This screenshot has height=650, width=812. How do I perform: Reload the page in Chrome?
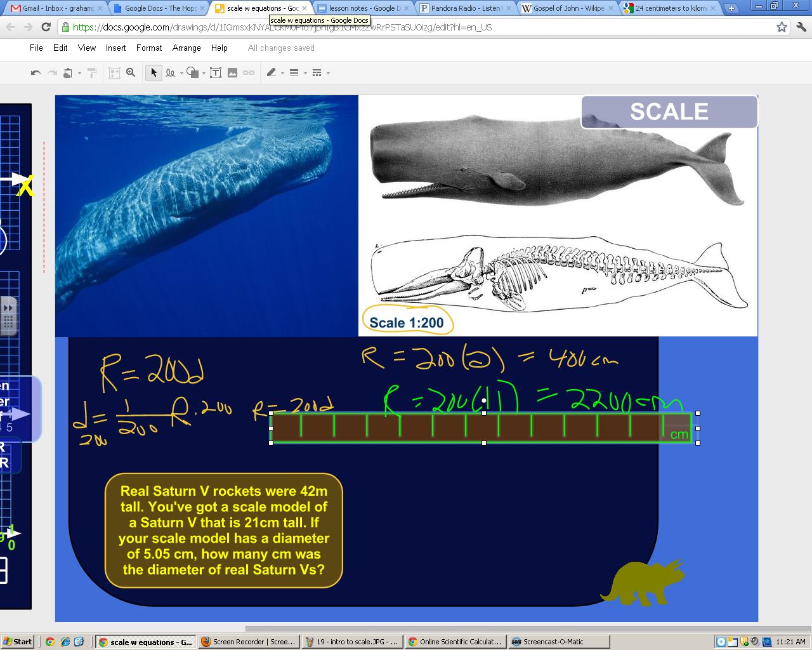point(46,27)
